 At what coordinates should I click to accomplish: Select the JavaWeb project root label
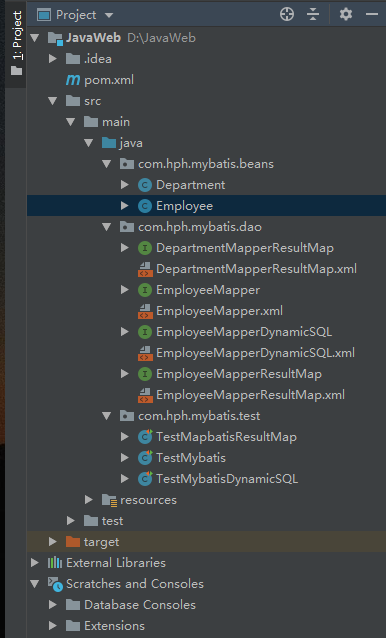[x=93, y=38]
